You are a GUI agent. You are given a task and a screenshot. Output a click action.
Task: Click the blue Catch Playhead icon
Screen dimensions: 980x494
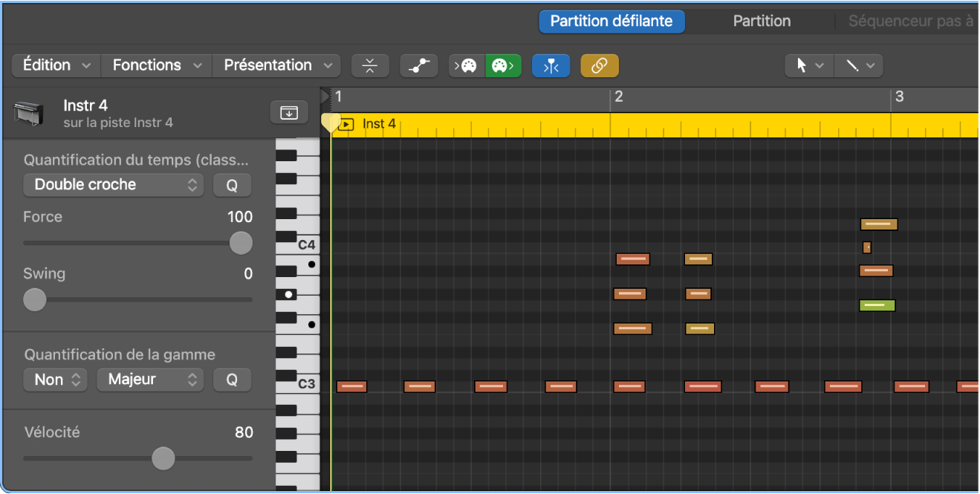click(x=551, y=65)
